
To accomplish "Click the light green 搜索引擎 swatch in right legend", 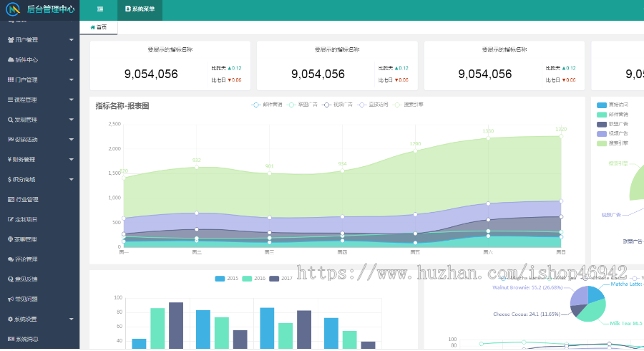I will 602,143.
